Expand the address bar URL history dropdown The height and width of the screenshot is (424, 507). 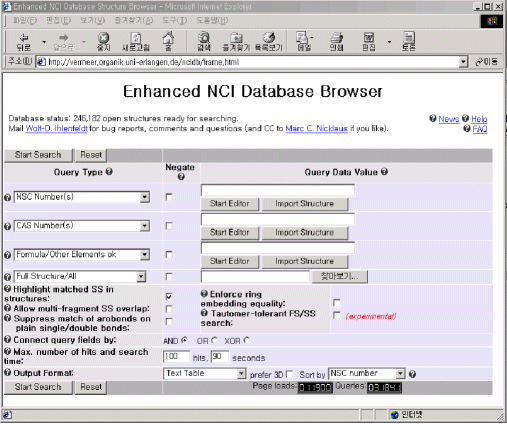[463, 62]
